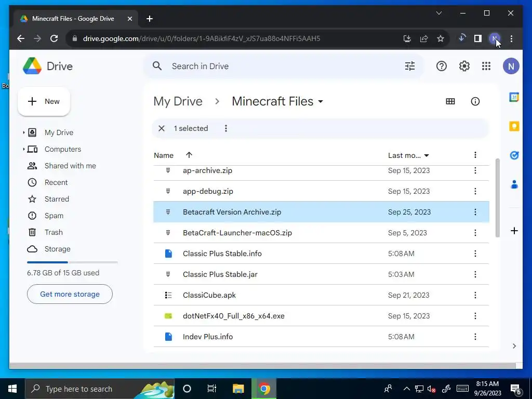Open Google Keep side panel icon
This screenshot has height=399, width=532.
514,126
